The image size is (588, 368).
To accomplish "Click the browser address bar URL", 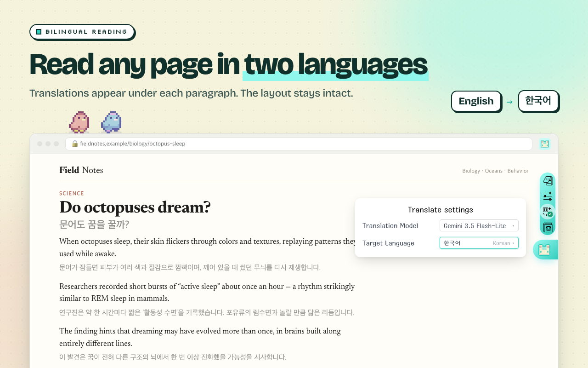I will [133, 144].
